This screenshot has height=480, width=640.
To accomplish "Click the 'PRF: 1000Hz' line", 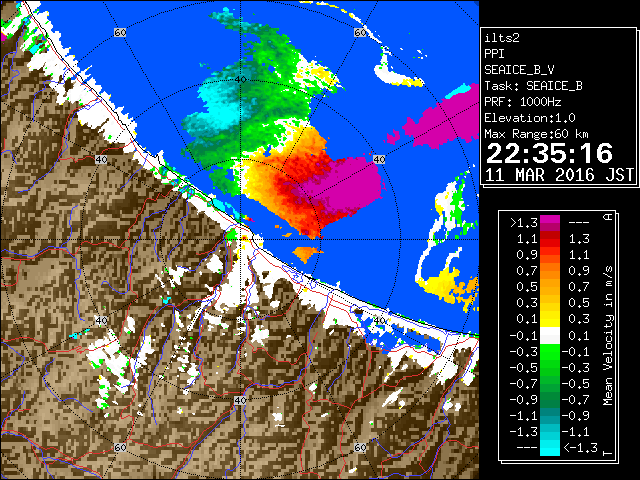I will [x=523, y=102].
